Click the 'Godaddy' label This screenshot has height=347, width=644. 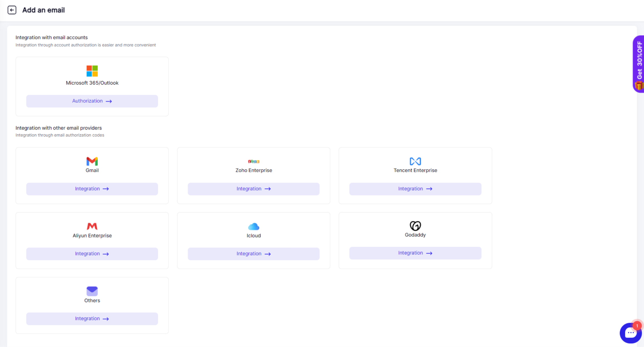point(415,235)
